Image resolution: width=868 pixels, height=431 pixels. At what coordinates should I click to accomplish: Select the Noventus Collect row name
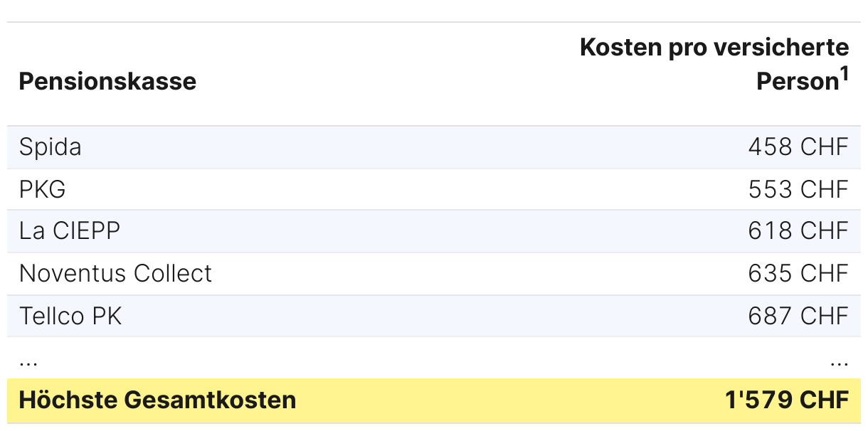pyautogui.click(x=116, y=273)
